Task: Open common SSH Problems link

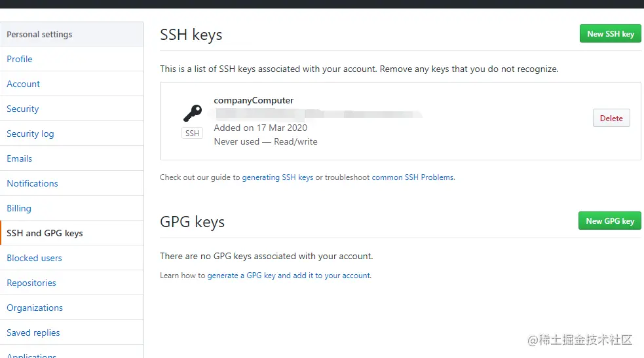Action: point(413,177)
